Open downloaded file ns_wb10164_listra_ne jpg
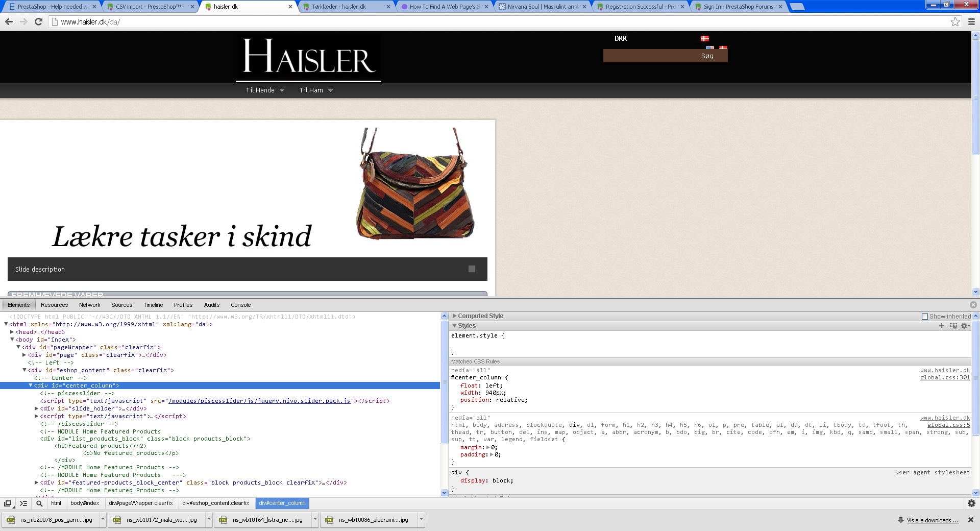 tap(262, 520)
